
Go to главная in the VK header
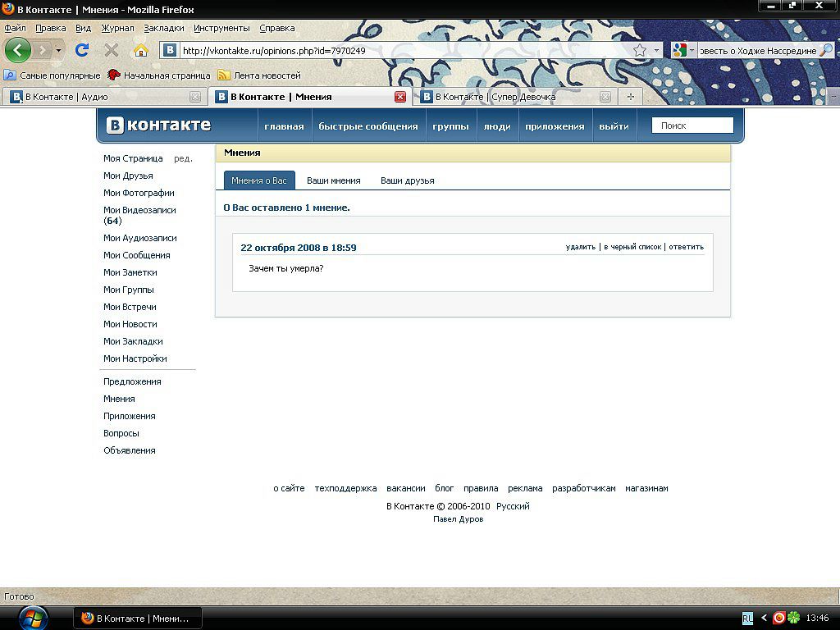click(x=284, y=126)
